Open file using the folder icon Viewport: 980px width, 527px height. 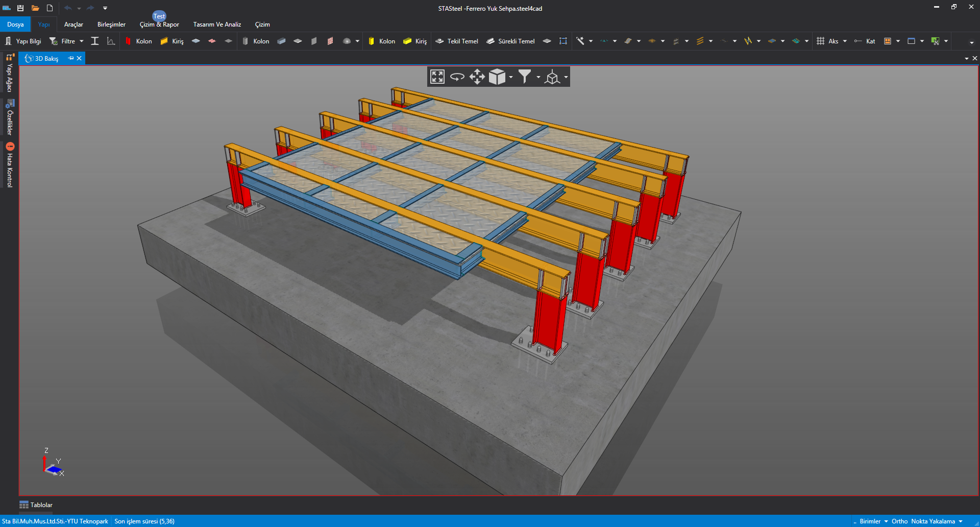[x=35, y=8]
